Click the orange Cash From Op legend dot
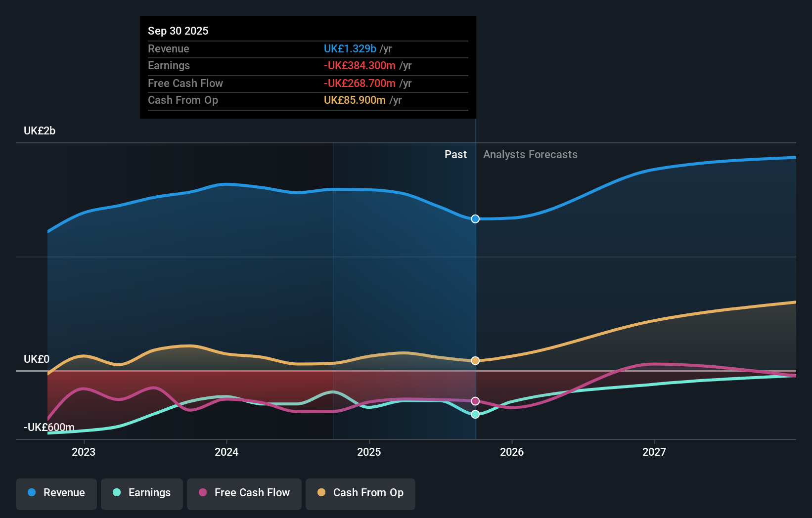812x518 pixels. pyautogui.click(x=321, y=493)
